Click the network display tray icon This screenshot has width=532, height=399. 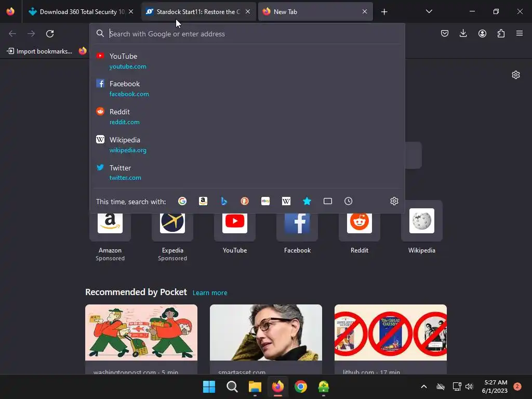[457, 387]
